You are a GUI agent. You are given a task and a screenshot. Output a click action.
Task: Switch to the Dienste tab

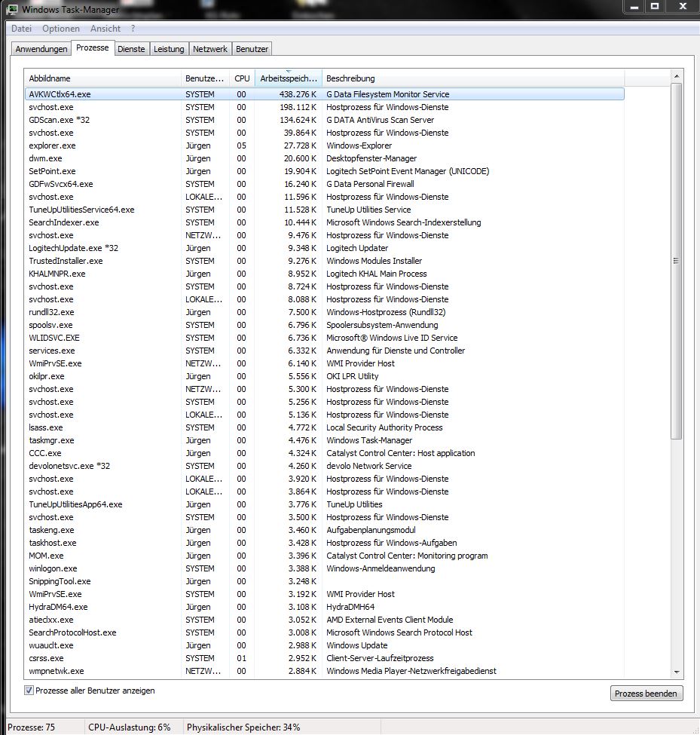(x=131, y=49)
